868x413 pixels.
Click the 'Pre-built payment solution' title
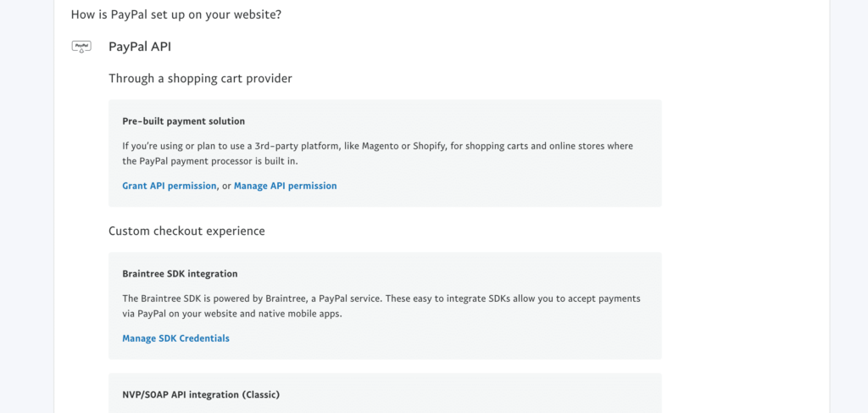pyautogui.click(x=183, y=121)
